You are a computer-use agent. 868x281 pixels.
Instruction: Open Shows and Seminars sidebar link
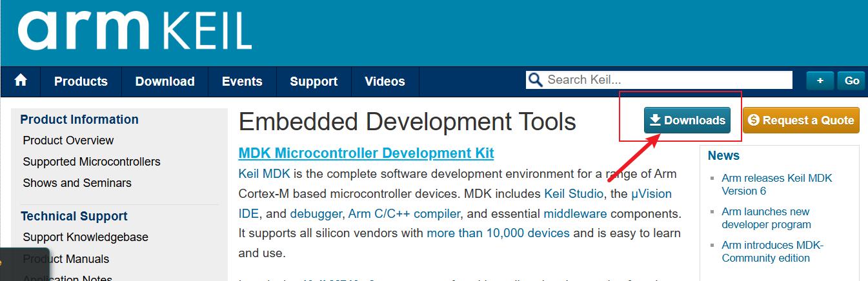tap(77, 183)
